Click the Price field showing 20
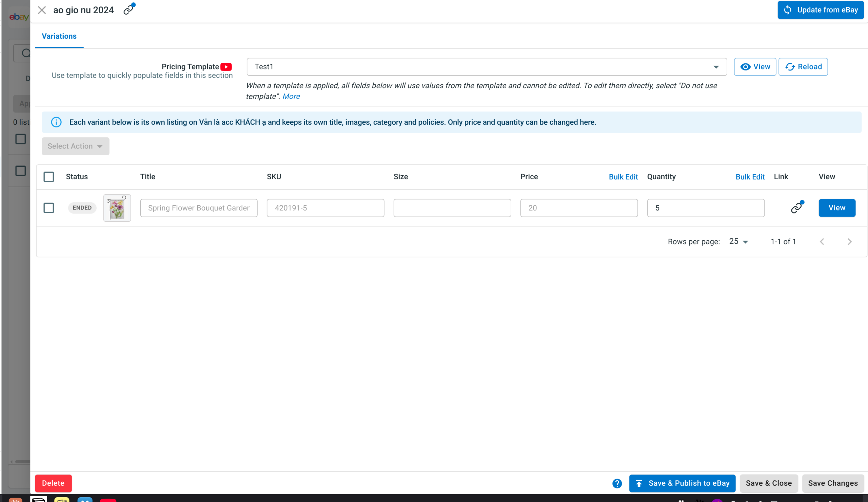 (x=579, y=208)
